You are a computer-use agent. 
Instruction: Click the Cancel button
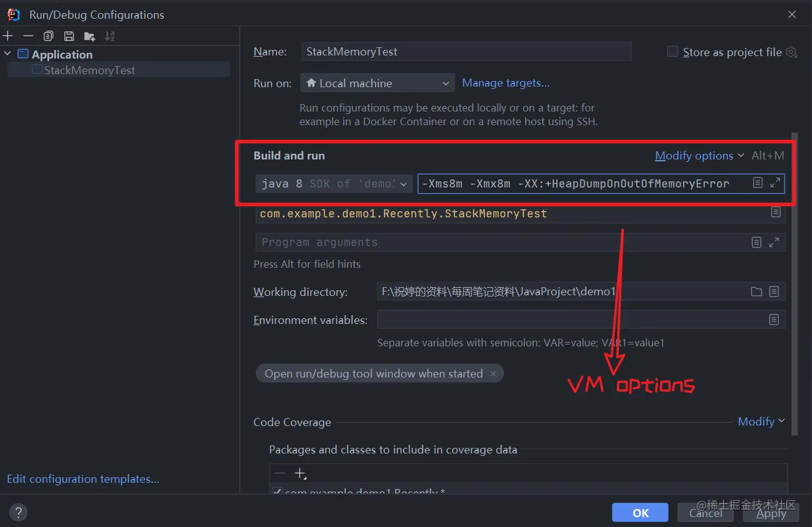(x=706, y=513)
